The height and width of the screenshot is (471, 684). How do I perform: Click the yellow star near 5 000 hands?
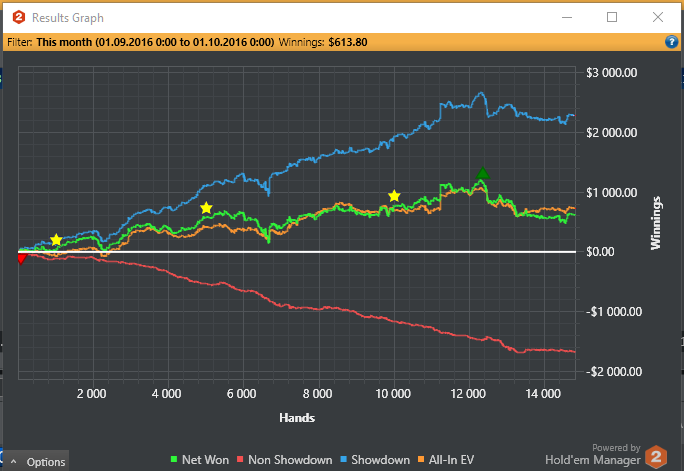[206, 208]
